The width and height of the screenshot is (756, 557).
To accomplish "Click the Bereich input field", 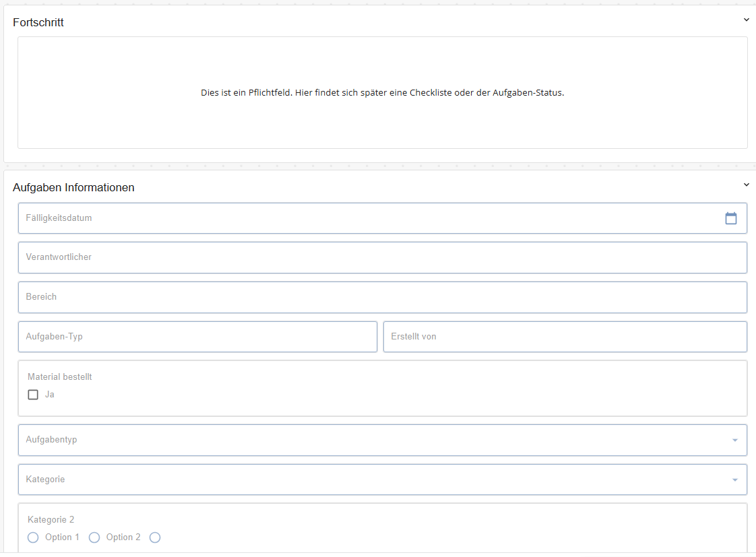I will pos(382,297).
